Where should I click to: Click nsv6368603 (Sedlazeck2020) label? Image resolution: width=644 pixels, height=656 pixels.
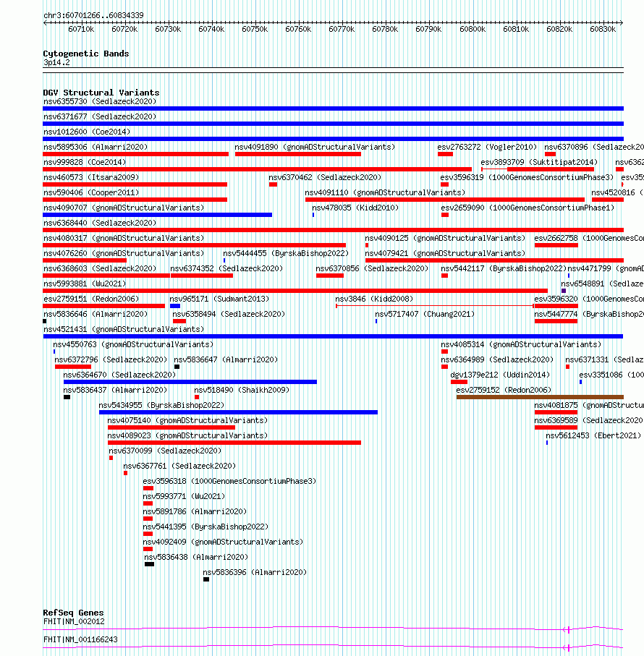pos(100,268)
